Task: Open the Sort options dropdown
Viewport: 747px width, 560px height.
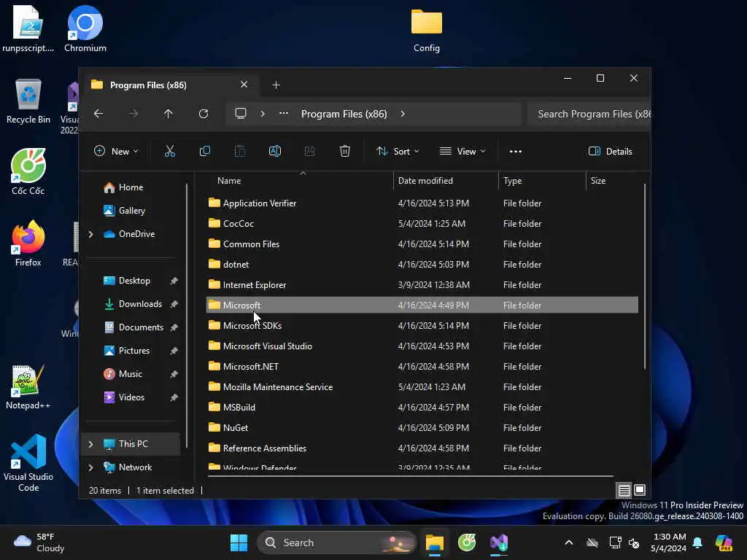Action: pyautogui.click(x=398, y=152)
